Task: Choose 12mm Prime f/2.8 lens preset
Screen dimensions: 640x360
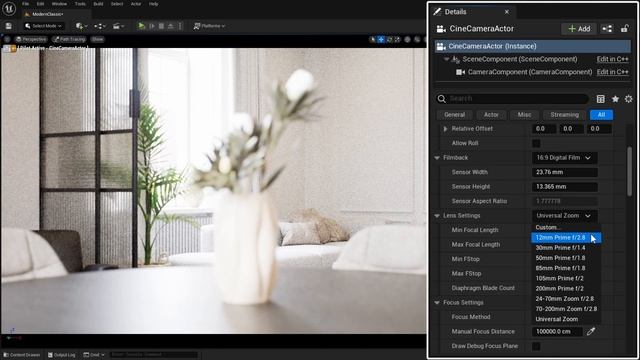Action: pos(566,238)
